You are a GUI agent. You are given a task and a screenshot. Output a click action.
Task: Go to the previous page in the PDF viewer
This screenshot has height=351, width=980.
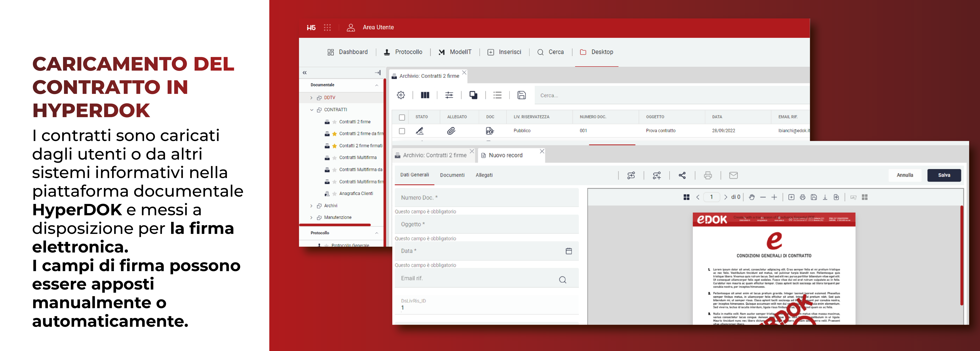click(x=698, y=197)
